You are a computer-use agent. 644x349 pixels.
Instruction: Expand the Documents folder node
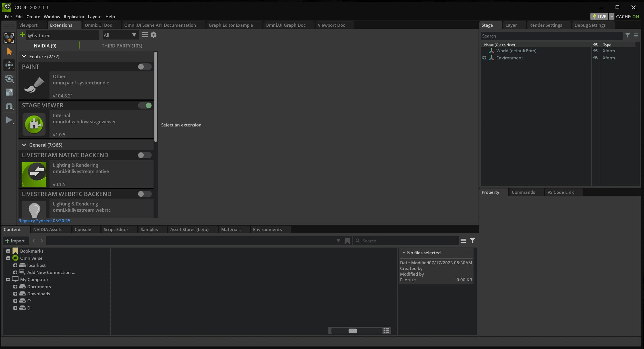point(15,286)
